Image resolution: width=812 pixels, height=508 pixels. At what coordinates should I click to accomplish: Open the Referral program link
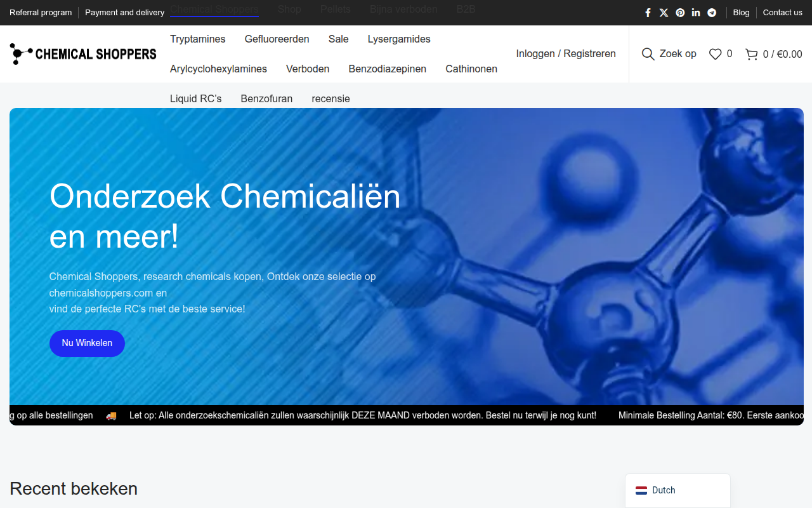coord(41,13)
